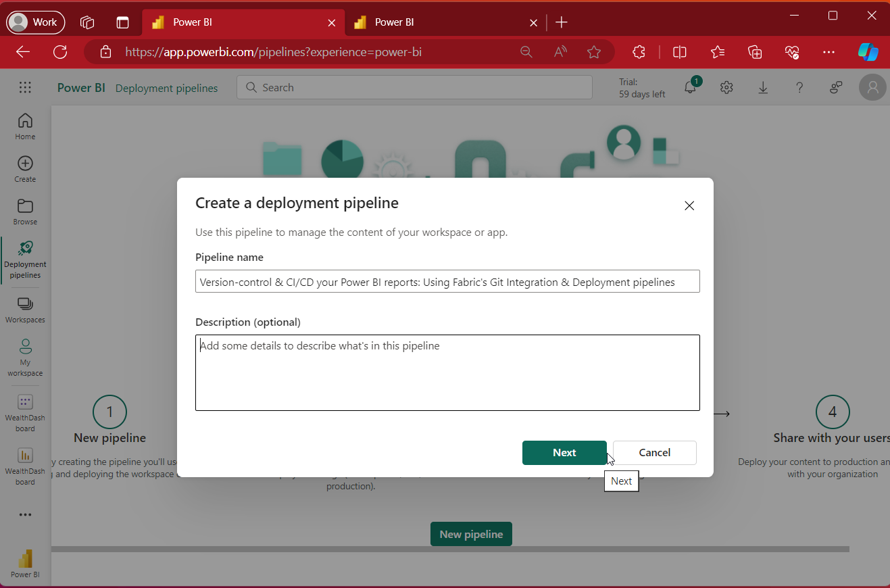Image resolution: width=890 pixels, height=588 pixels.
Task: Click Next to create the pipeline
Action: pos(564,453)
